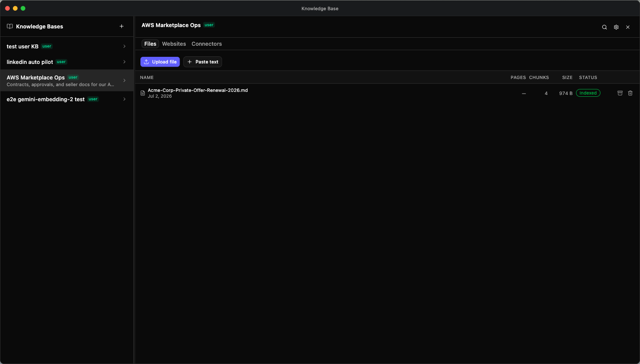Click the PAGES column header
Screen dimensions: 640x364
518,77
